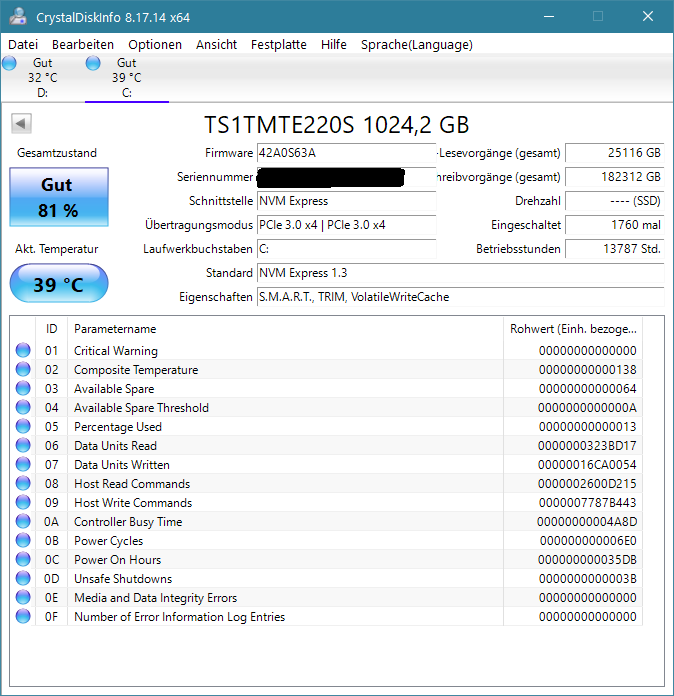The width and height of the screenshot is (674, 696).
Task: Click the Eingeschaltet value 1760 mal
Action: point(615,225)
